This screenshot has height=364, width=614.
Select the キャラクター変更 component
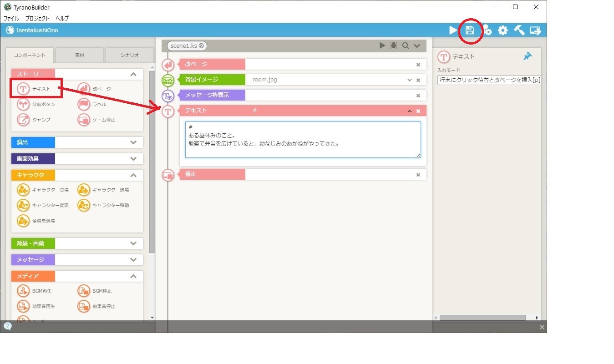(x=43, y=205)
